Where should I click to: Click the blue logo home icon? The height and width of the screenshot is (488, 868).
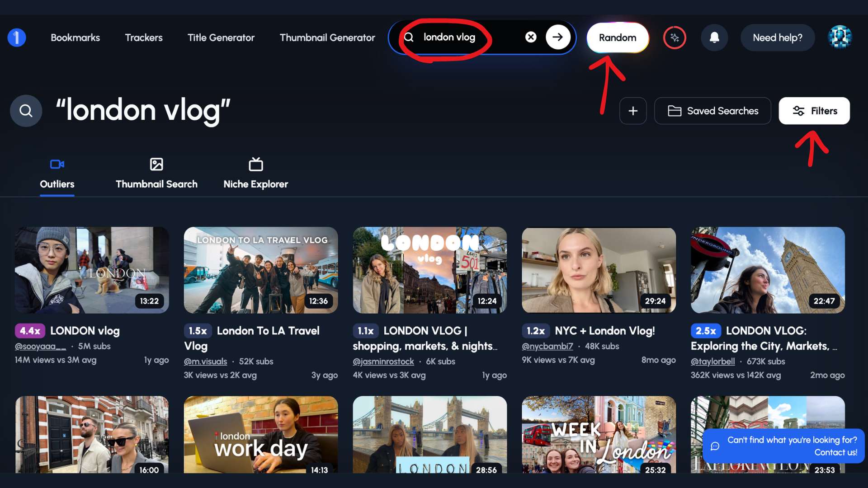(17, 38)
